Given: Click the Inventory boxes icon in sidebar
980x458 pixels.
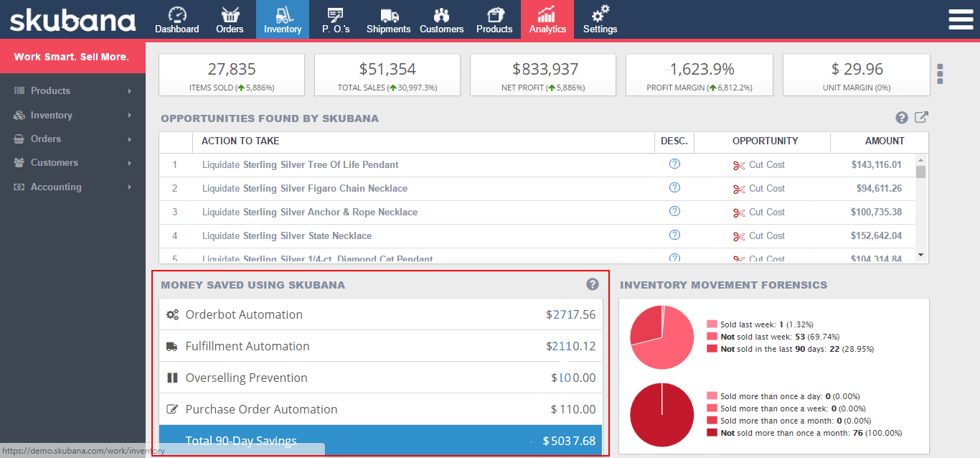Looking at the screenshot, I should (19, 115).
